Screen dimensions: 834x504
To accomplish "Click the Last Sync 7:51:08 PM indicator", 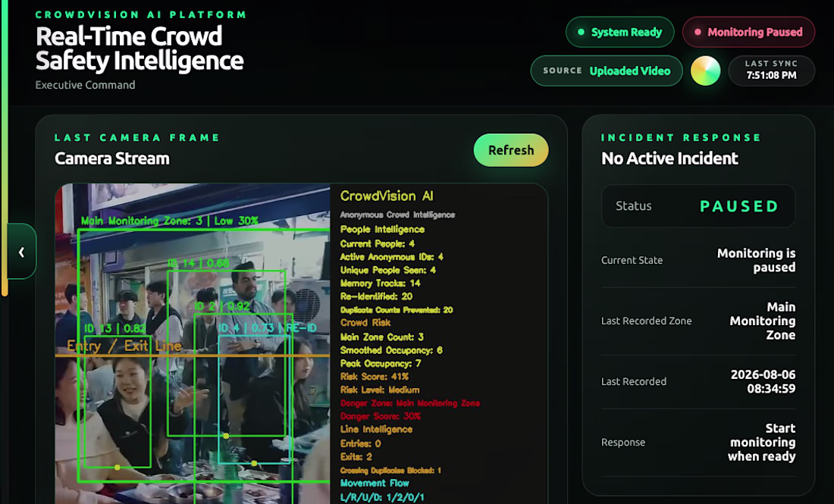I will pos(771,70).
